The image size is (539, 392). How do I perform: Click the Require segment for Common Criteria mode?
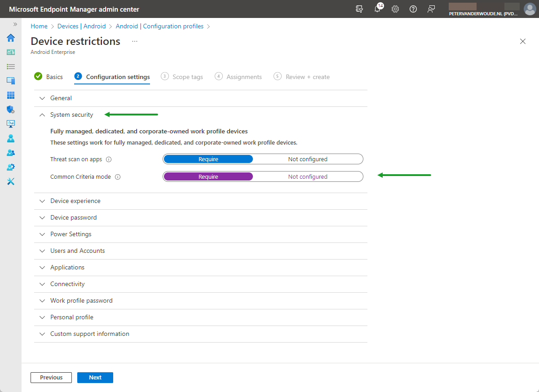click(208, 176)
